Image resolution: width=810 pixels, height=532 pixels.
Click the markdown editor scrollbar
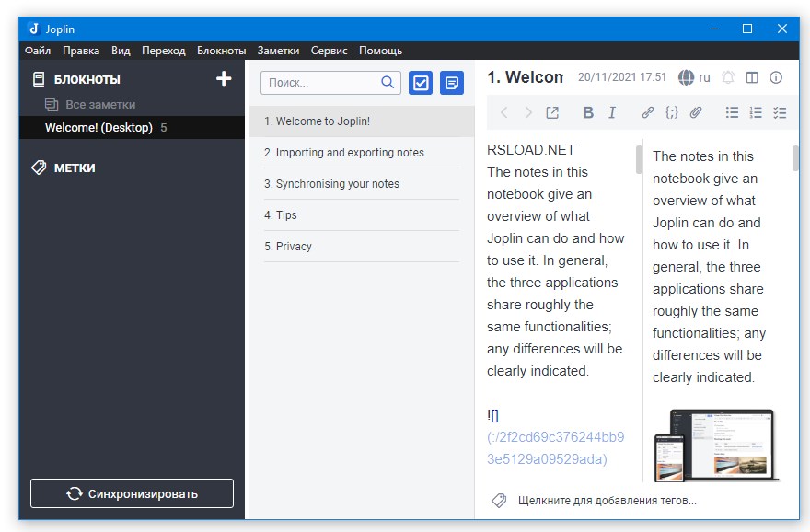(x=639, y=159)
